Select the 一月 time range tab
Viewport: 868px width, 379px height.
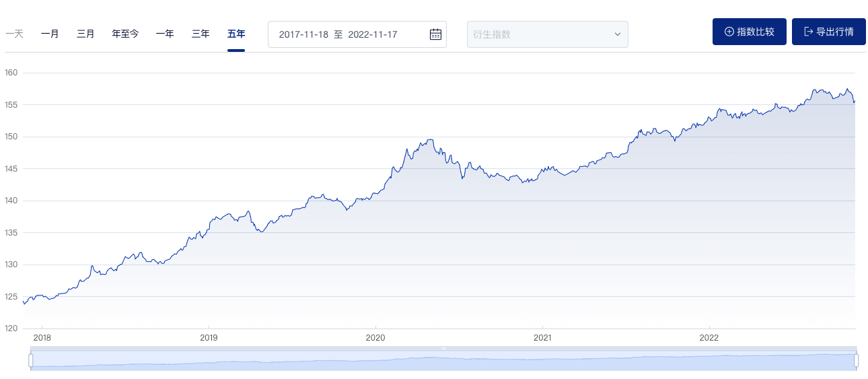(50, 34)
